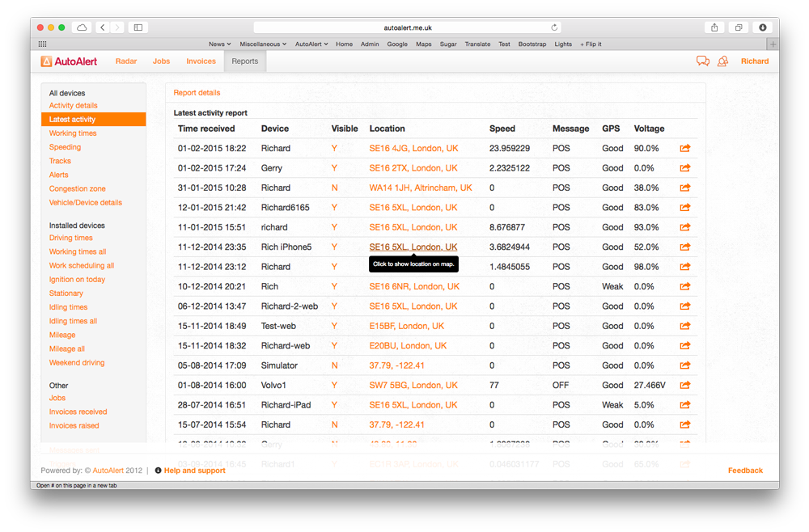Add a new tab with plus button
The height and width of the screenshot is (532, 809).
(773, 44)
